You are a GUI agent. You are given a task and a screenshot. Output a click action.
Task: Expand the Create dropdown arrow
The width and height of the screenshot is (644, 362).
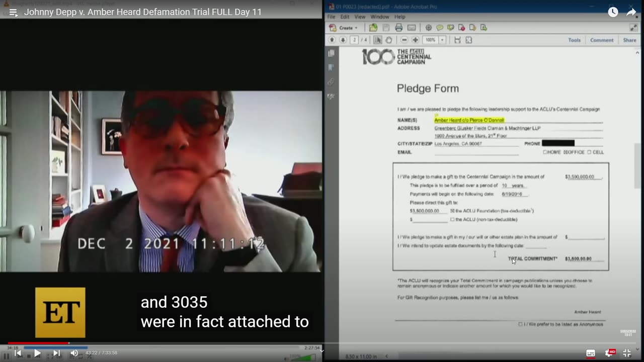tap(356, 28)
